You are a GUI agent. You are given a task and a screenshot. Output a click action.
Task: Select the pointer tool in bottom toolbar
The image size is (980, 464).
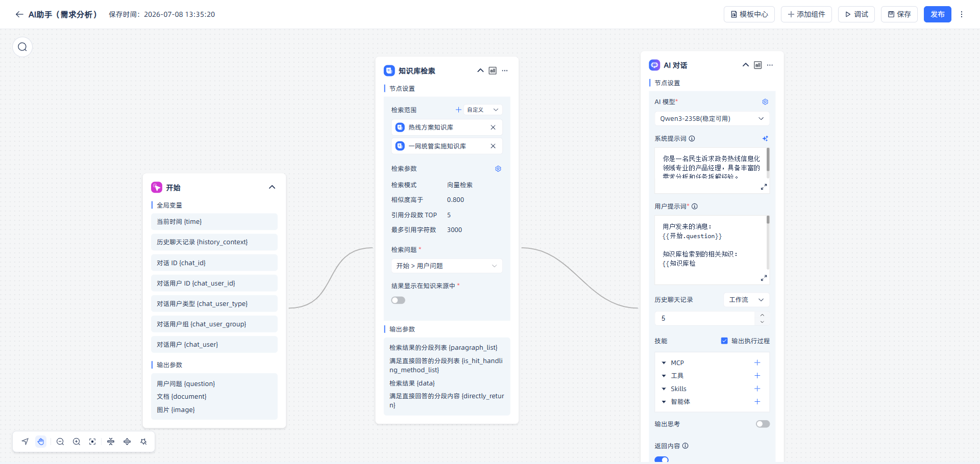click(25, 442)
